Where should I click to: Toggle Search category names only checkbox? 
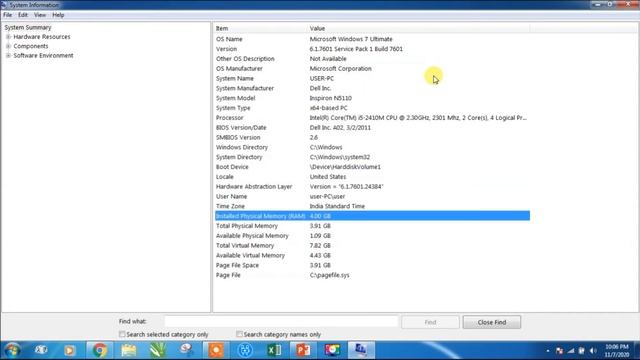(x=239, y=334)
